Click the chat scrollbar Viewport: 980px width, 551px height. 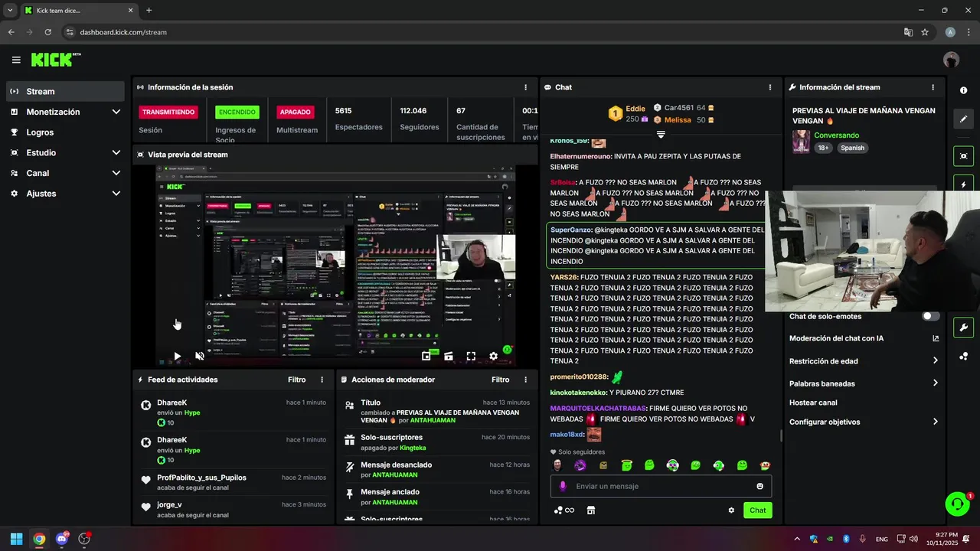(x=780, y=435)
